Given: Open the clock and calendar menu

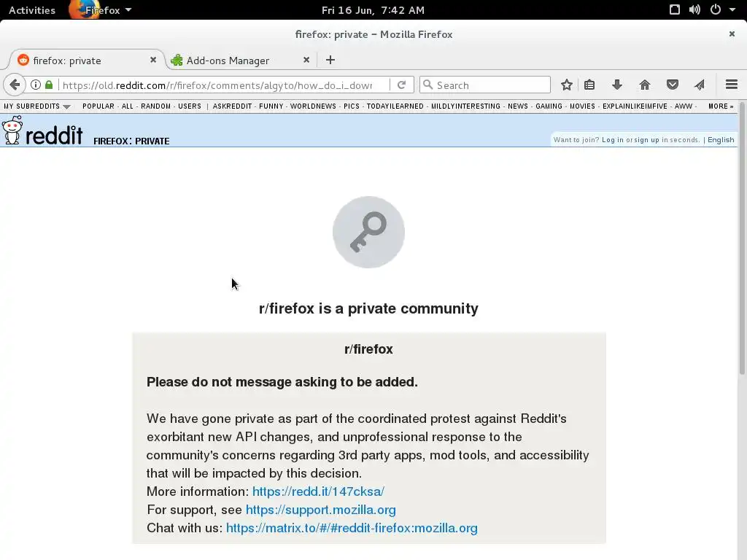Looking at the screenshot, I should (x=373, y=10).
